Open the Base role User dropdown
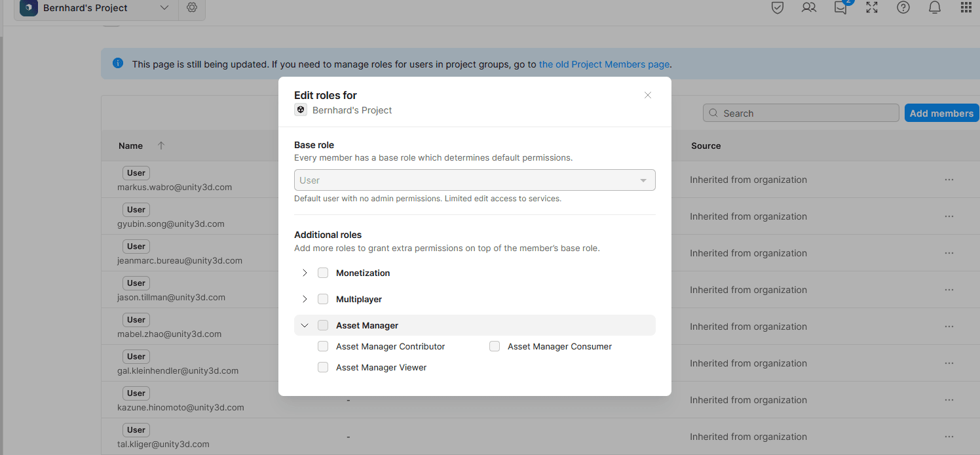The height and width of the screenshot is (455, 980). point(474,180)
